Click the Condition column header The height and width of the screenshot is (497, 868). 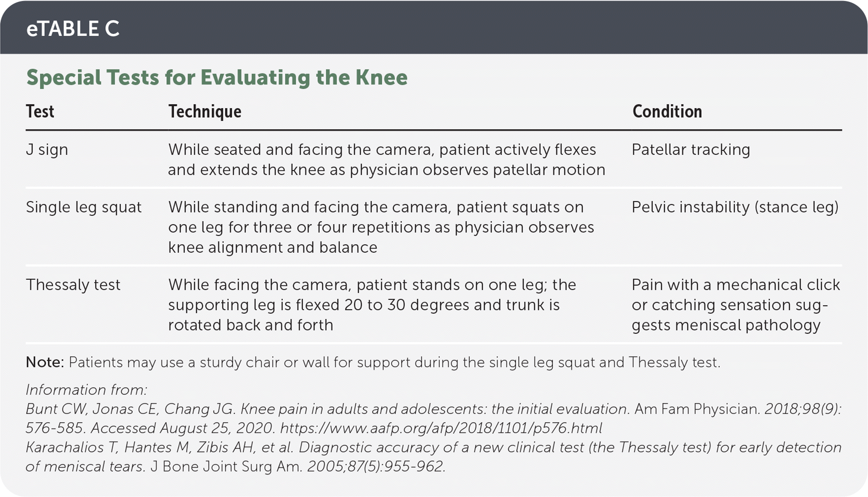[667, 112]
